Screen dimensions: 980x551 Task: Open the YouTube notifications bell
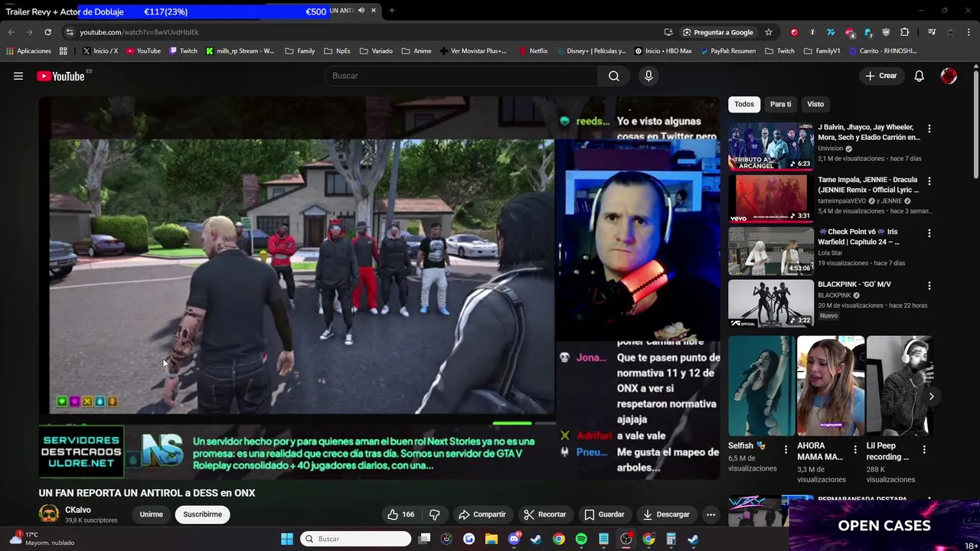(x=920, y=76)
